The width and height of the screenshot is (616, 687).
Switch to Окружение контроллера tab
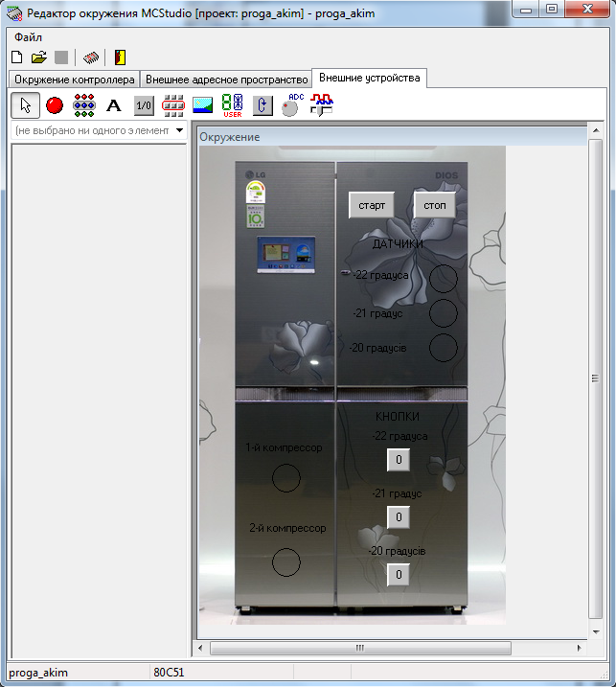tap(75, 80)
